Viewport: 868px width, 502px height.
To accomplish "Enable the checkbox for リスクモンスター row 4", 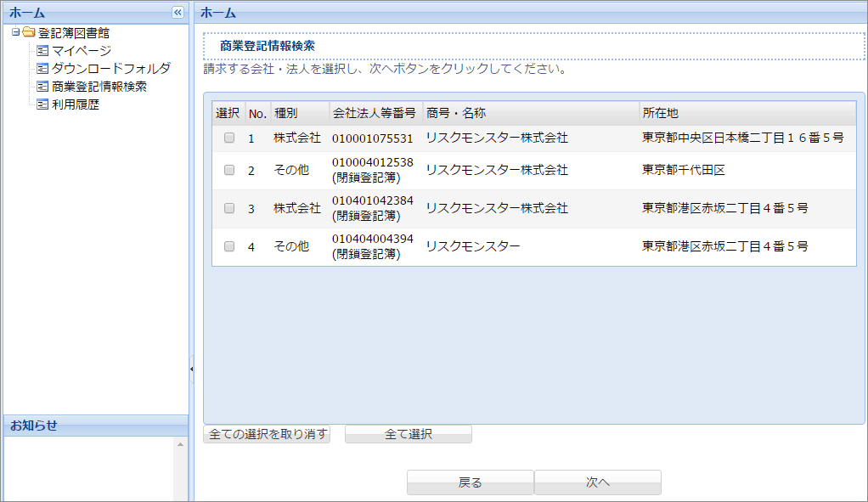I will [x=229, y=246].
